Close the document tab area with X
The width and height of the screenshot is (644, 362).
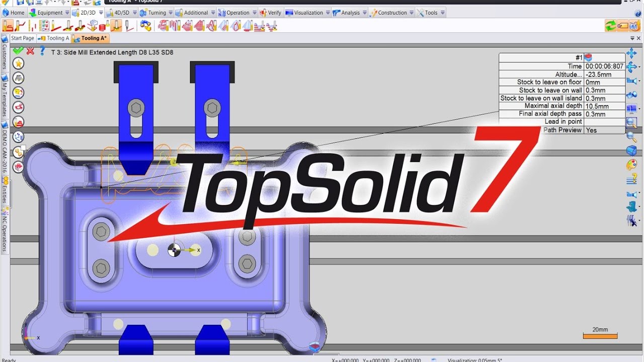638,38
